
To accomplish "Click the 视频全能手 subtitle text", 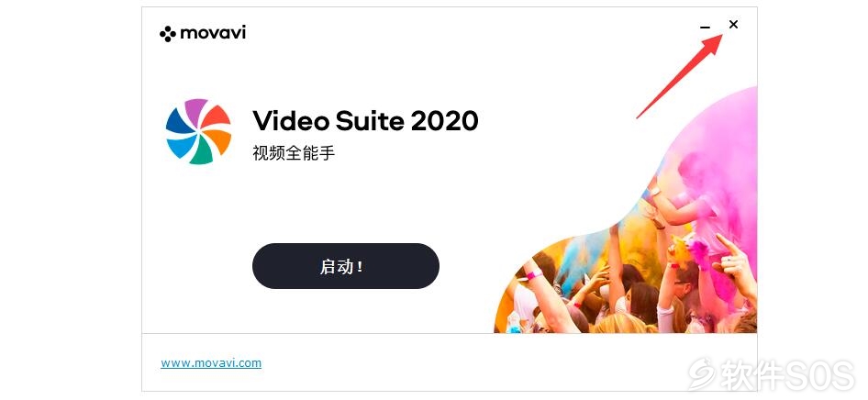I will click(x=294, y=153).
